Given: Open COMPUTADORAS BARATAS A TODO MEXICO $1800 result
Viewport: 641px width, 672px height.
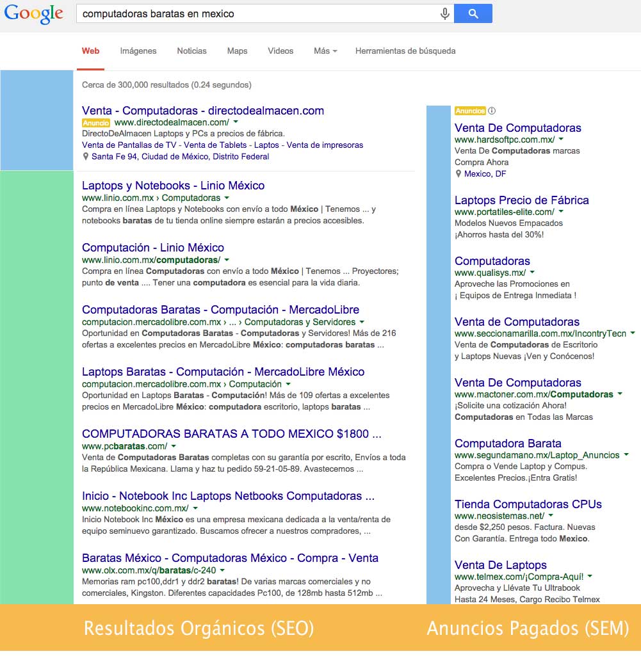Looking at the screenshot, I should [x=232, y=434].
